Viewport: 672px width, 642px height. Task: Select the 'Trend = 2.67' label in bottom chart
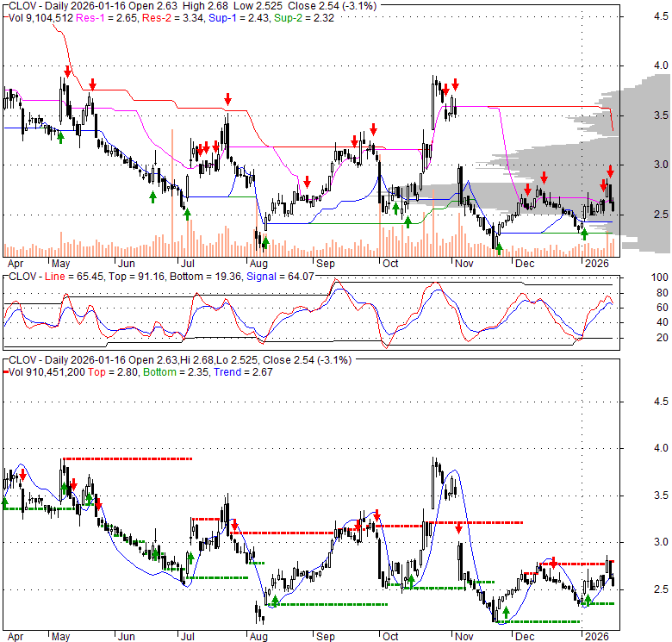point(243,372)
